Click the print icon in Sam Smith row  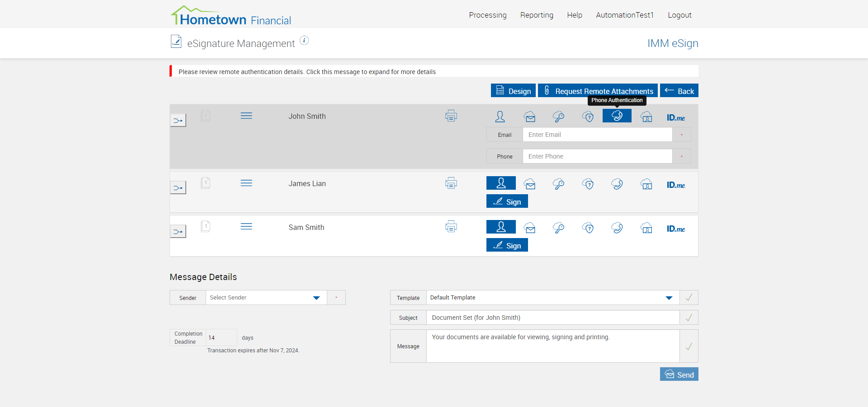point(451,226)
